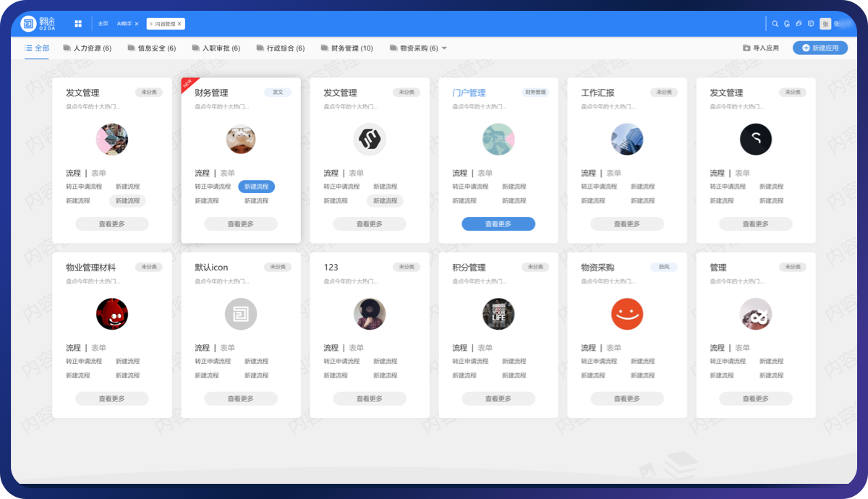Click the 未分类 tag on 工作汇报 card
This screenshot has height=499, width=868.
664,93
